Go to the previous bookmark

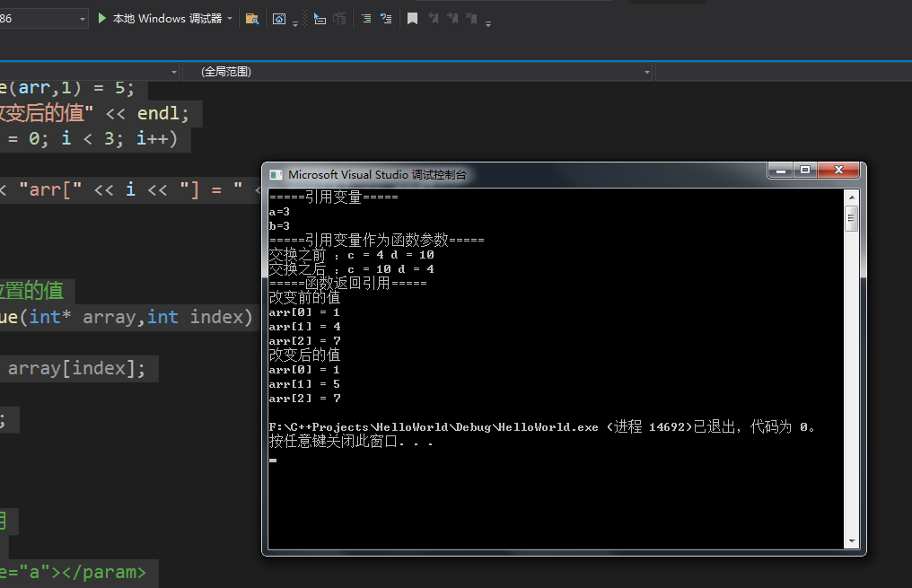[x=434, y=19]
